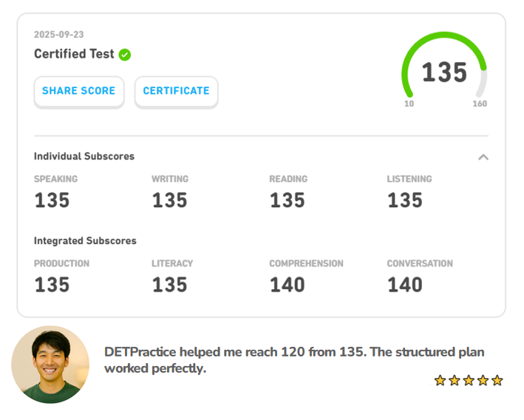
Task: Click the test date 2025-09-23
Action: pos(58,35)
